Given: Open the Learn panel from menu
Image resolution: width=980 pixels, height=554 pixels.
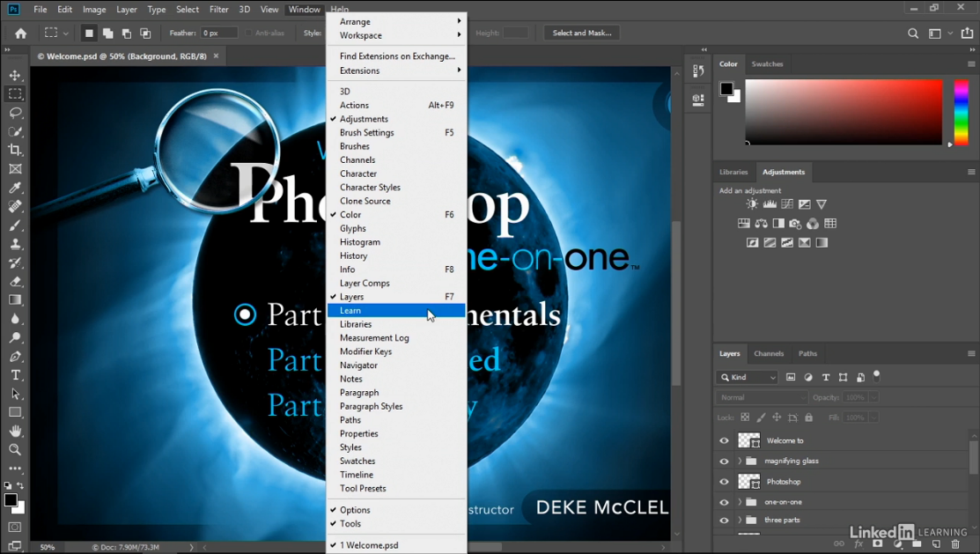Looking at the screenshot, I should [396, 311].
